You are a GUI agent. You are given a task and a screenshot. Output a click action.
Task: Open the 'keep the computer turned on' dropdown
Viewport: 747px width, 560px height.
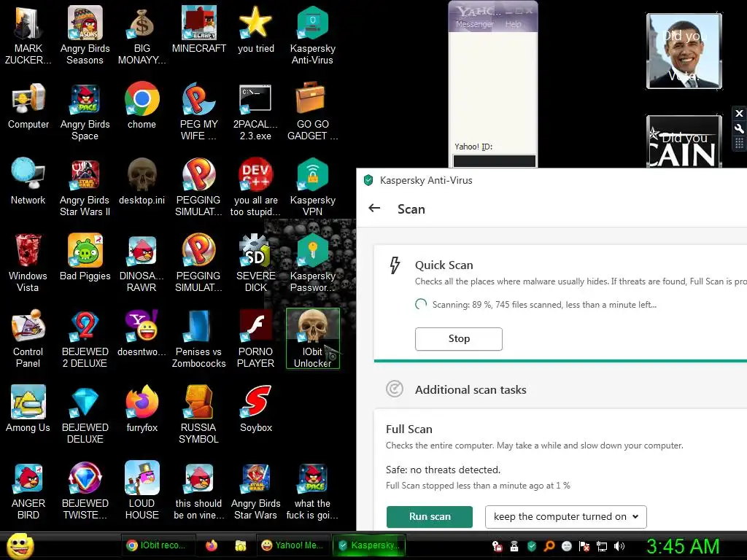(x=565, y=517)
